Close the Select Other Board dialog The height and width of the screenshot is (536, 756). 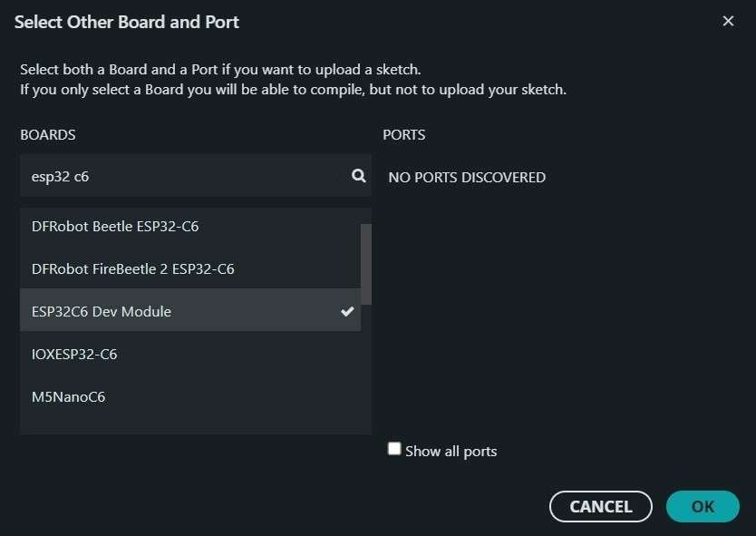(x=728, y=21)
